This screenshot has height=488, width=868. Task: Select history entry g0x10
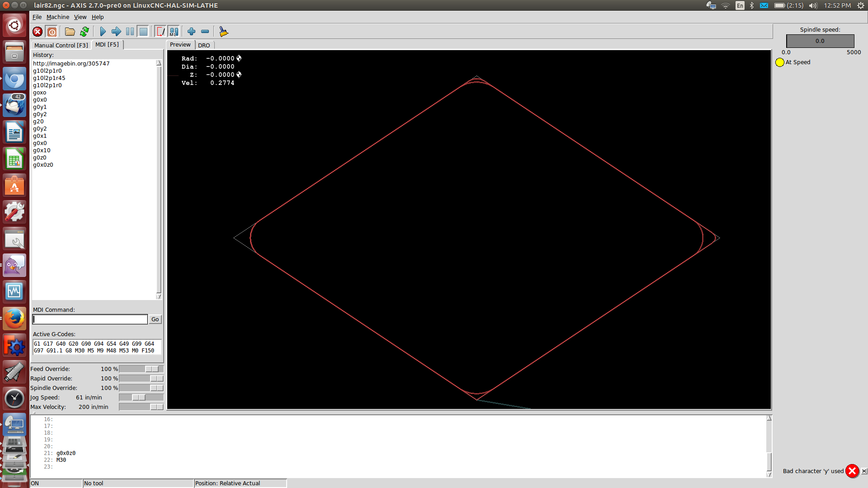point(42,150)
